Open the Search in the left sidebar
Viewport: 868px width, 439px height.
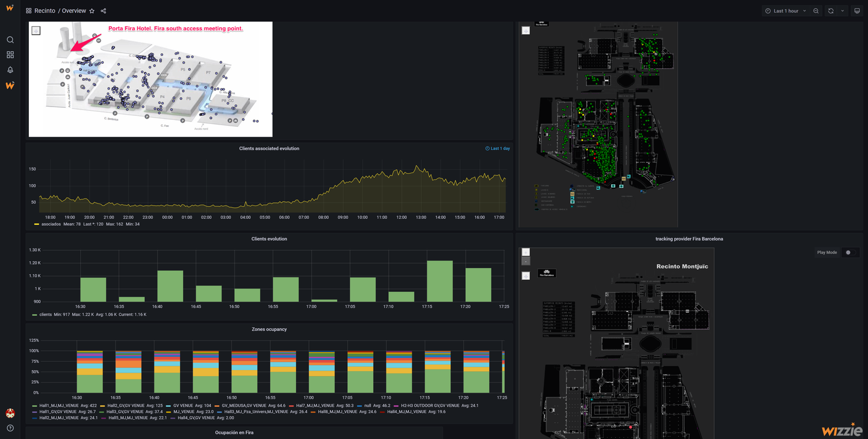click(x=9, y=39)
